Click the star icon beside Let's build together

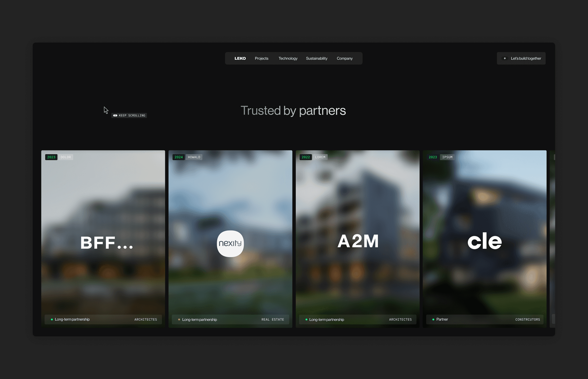[x=505, y=58]
